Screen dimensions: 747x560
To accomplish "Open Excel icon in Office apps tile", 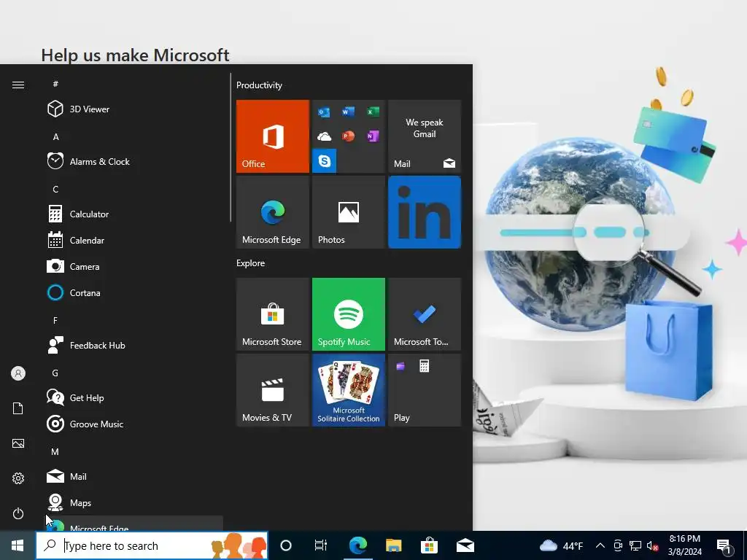I will [373, 112].
